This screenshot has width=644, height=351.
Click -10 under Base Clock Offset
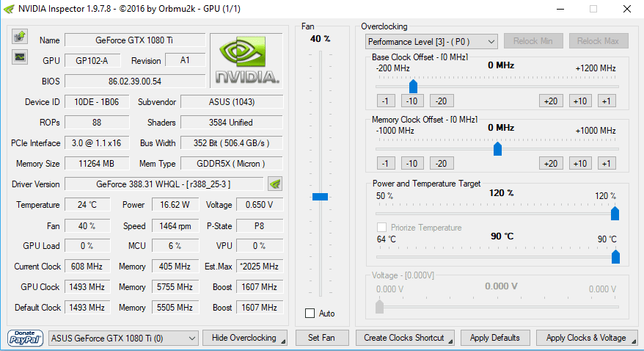tap(412, 101)
